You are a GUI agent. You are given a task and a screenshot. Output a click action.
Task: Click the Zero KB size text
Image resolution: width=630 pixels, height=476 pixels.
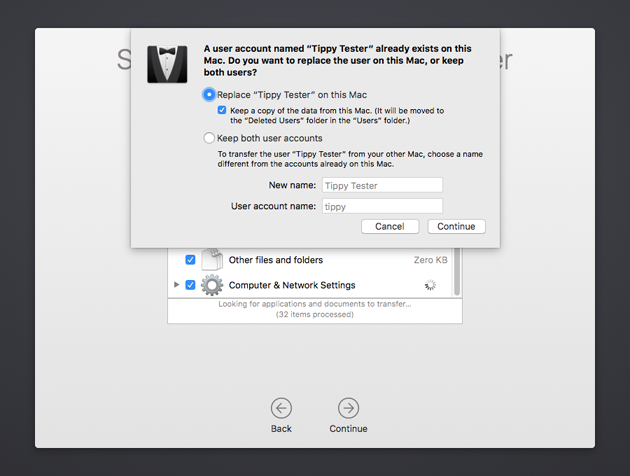pos(430,260)
